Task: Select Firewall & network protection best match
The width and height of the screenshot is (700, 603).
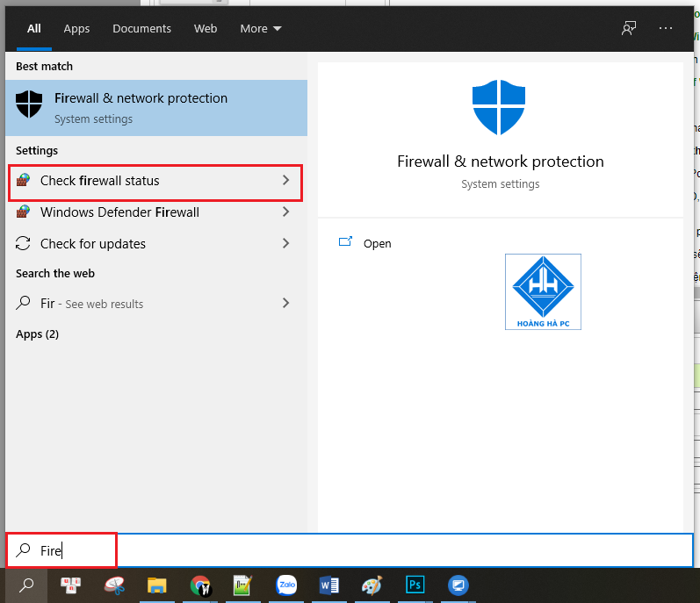Action: 156,108
